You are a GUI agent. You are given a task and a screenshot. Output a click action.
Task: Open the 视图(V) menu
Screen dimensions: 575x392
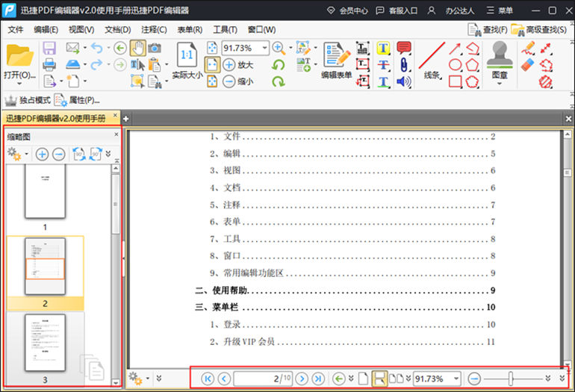[x=81, y=30]
